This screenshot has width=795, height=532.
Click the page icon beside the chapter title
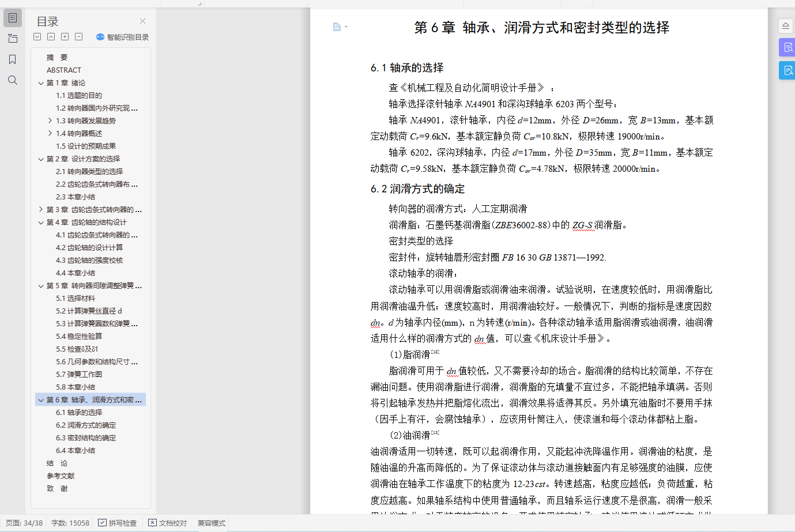click(337, 27)
